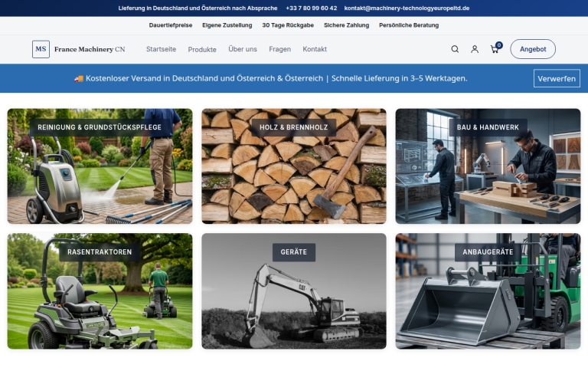Viewport: 588px width, 368px height.
Task: Go to Startseite in navigation
Action: [x=162, y=49]
